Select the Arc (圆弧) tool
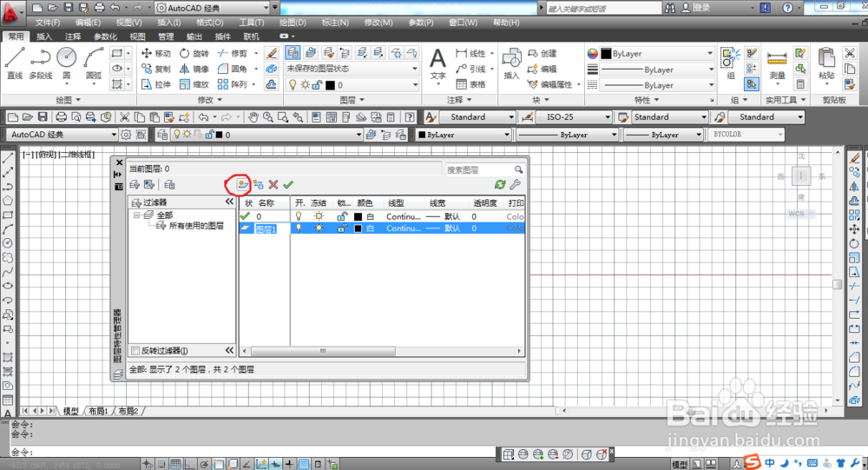This screenshot has width=868, height=470. tap(94, 63)
